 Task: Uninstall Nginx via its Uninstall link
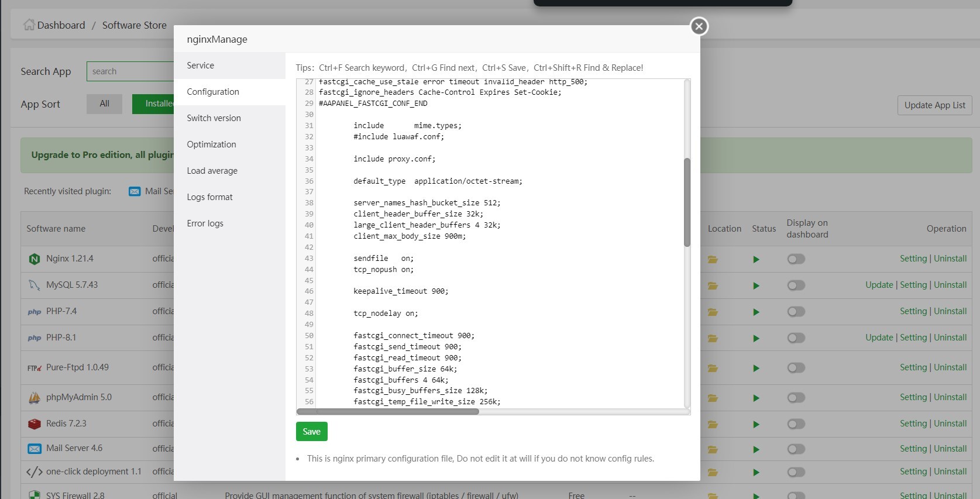pos(950,259)
